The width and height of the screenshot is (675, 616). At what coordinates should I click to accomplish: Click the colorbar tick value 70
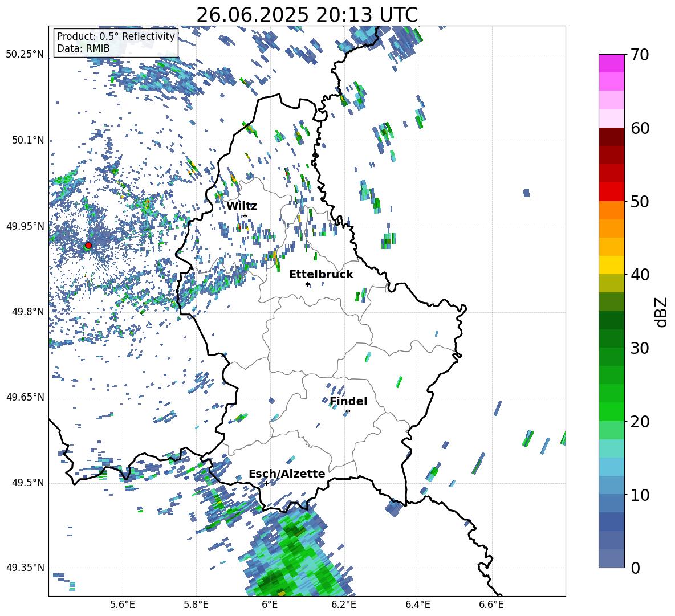639,55
